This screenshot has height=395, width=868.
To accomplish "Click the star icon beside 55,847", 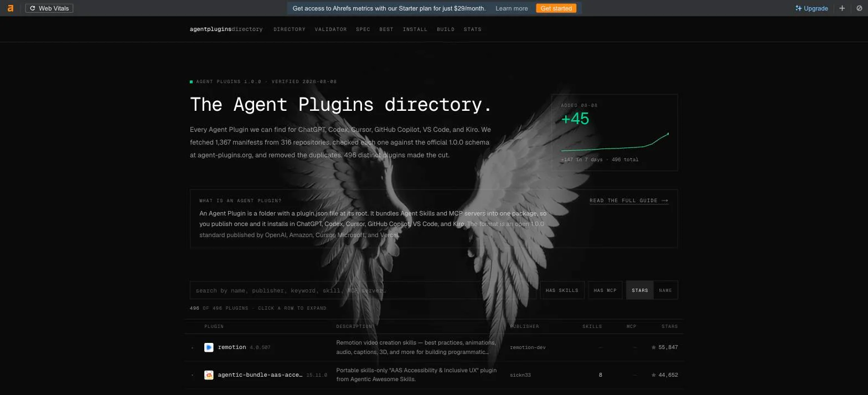I will pyautogui.click(x=654, y=347).
